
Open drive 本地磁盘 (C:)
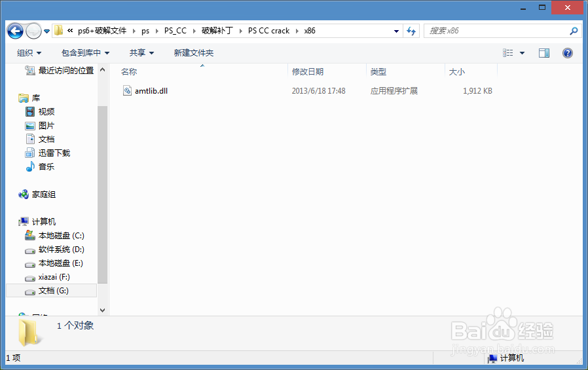pos(62,236)
